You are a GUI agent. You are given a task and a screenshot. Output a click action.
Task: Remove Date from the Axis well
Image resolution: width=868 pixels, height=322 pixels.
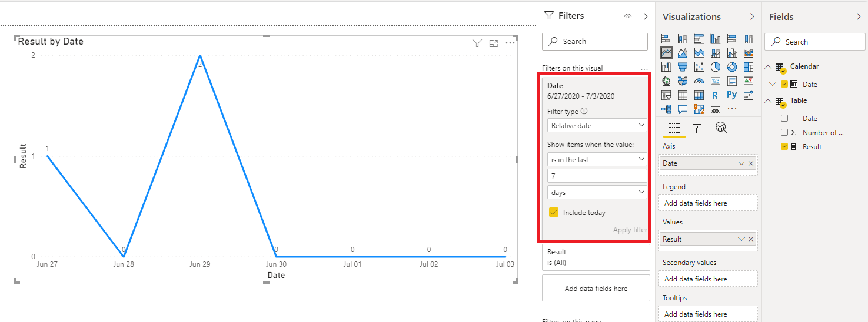(751, 163)
